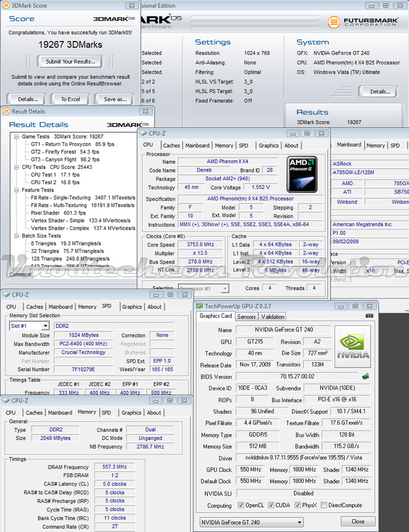Click the BIOS save chip icon in GPU-Z
Image resolution: width=409 pixels, height=532 pixels.
(366, 376)
